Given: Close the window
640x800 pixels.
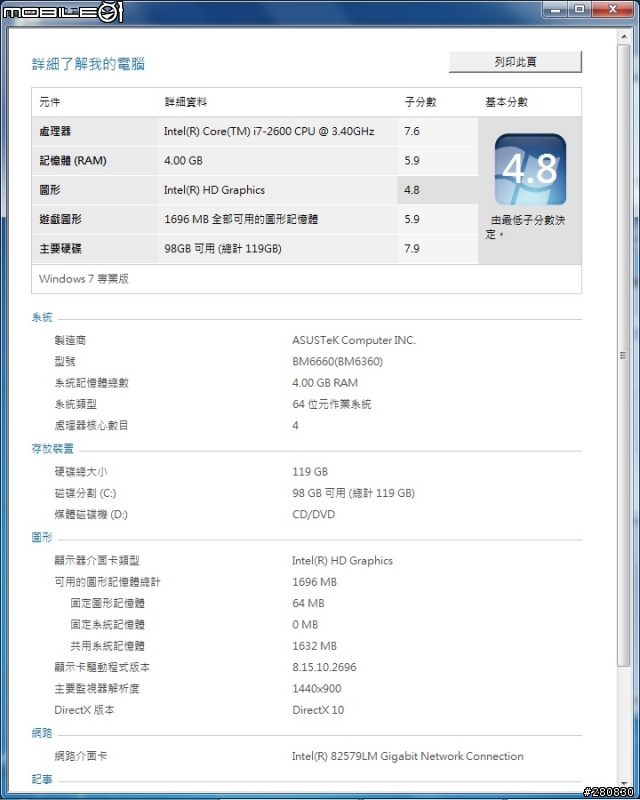Looking at the screenshot, I should [x=613, y=9].
